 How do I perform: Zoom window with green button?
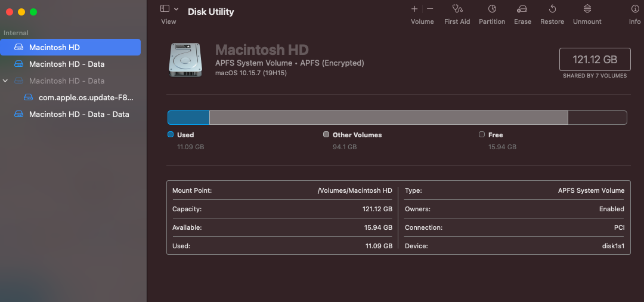click(33, 12)
